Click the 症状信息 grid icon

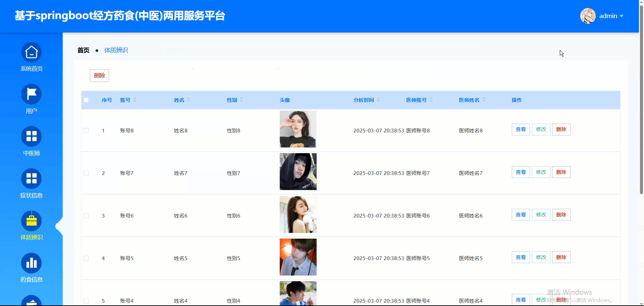coord(31,179)
